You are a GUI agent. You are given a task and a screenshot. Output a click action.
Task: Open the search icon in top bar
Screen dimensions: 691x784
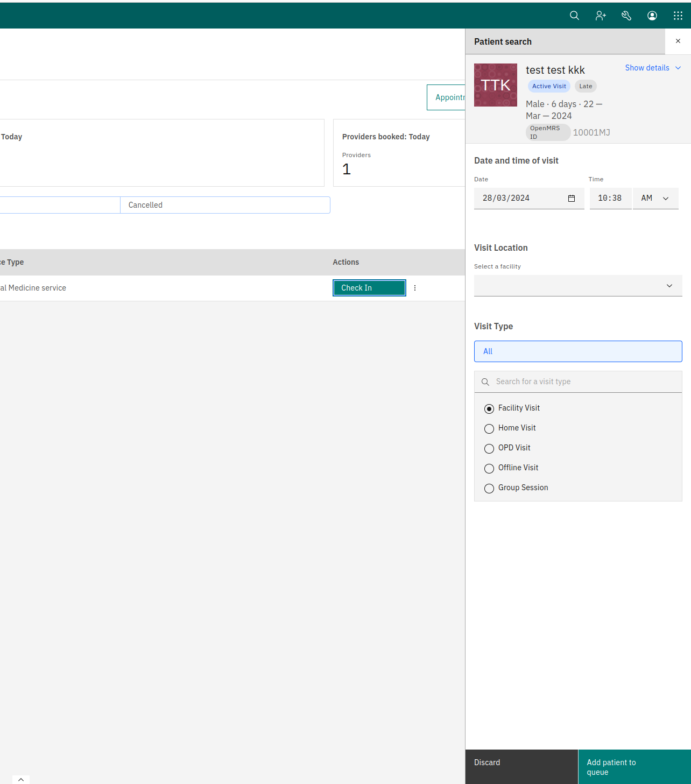(x=574, y=16)
